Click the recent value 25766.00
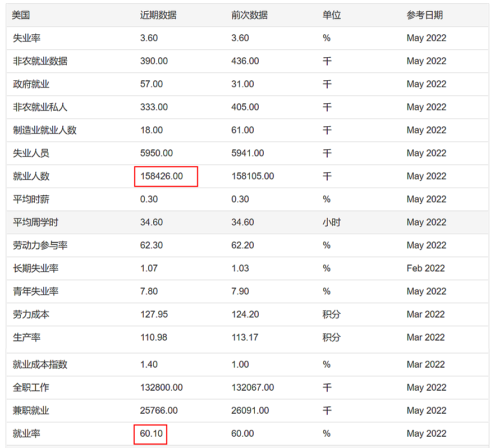Screen dimensions: 495x448 coord(159,410)
